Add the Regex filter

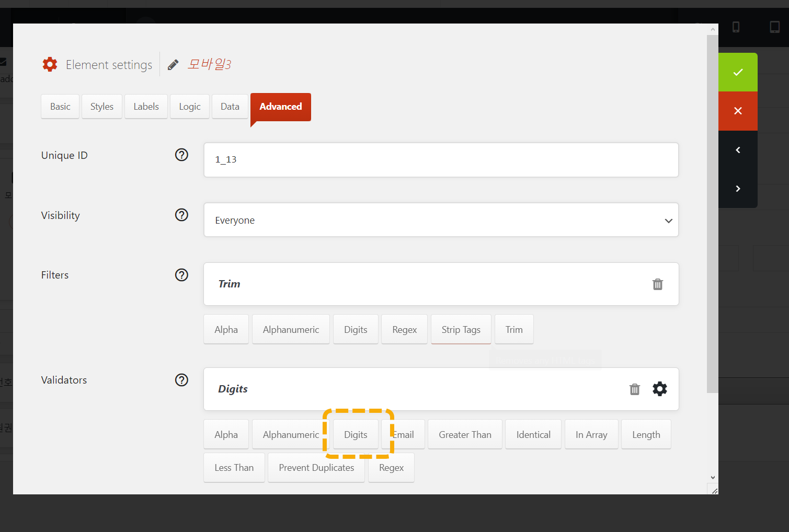[x=405, y=330]
